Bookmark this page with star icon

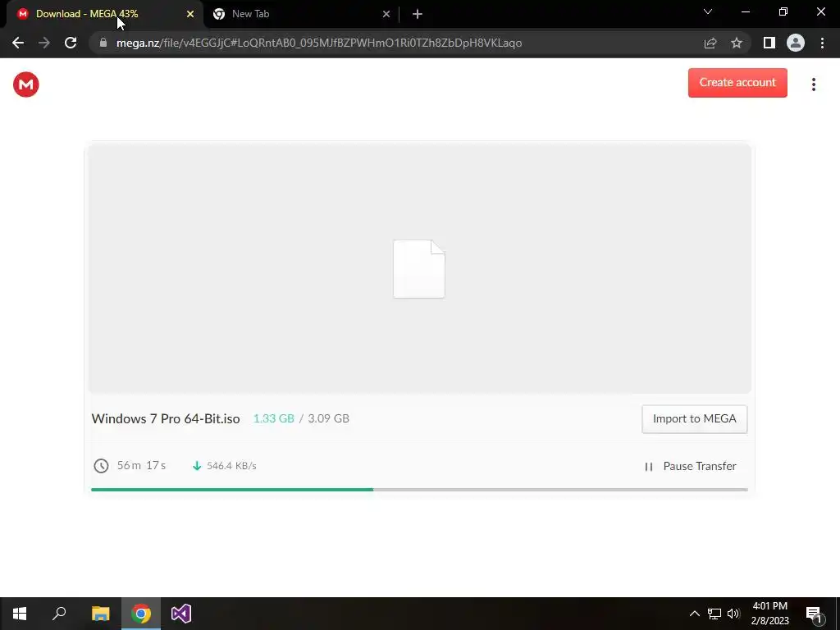tap(737, 43)
